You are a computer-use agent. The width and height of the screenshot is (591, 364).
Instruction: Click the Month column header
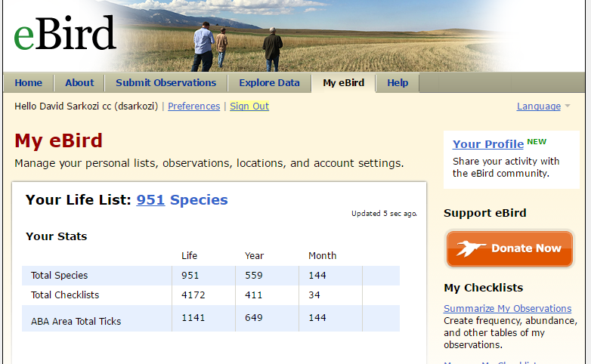pos(322,255)
